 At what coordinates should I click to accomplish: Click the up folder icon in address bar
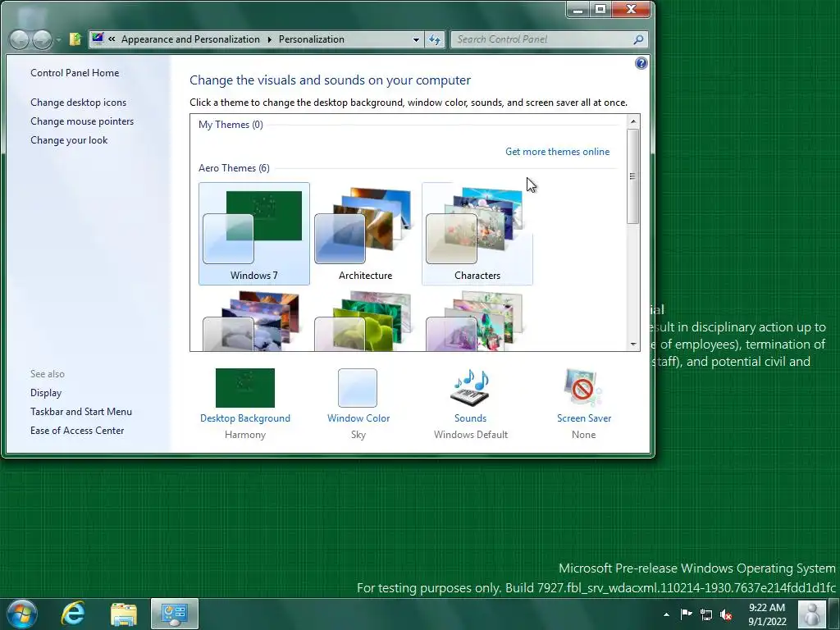tap(75, 39)
